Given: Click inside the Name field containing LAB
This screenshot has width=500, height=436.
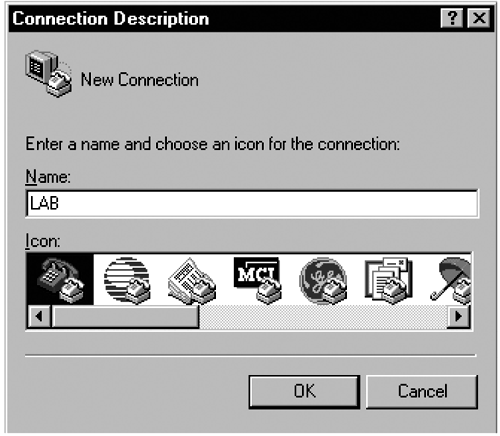Looking at the screenshot, I should (x=252, y=203).
